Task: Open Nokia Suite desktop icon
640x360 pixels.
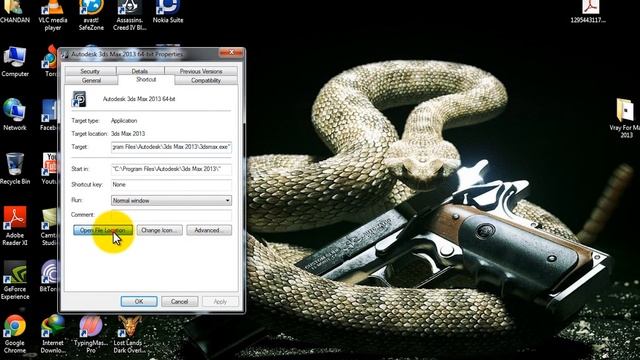Action: point(168,12)
